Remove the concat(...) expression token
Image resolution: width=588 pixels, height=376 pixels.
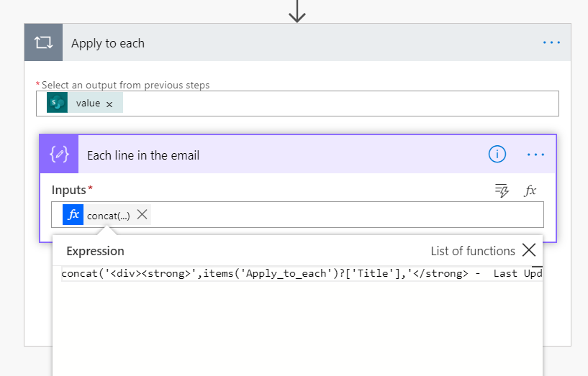point(142,214)
